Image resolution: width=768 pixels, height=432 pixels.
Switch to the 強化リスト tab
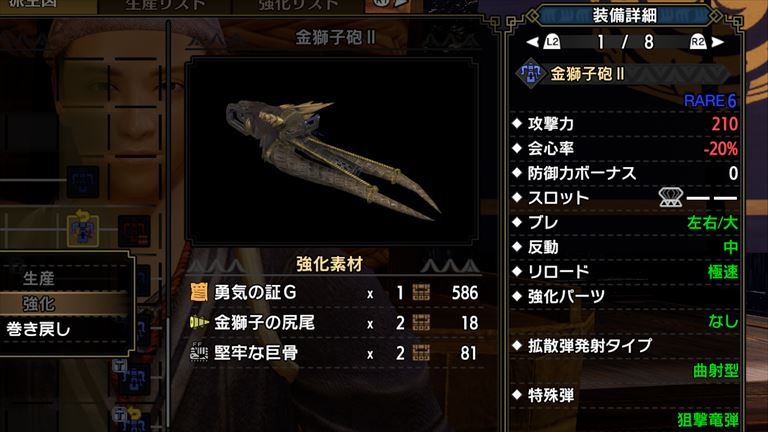pos(298,6)
